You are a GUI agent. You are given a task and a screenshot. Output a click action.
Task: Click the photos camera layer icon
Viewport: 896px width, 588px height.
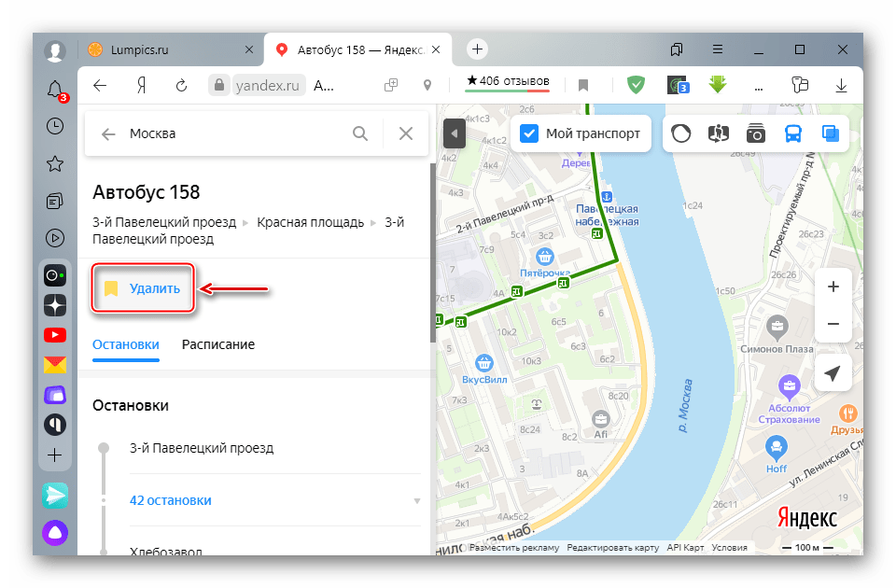[755, 133]
